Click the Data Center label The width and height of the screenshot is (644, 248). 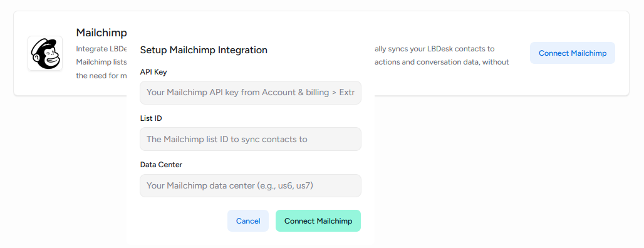161,165
